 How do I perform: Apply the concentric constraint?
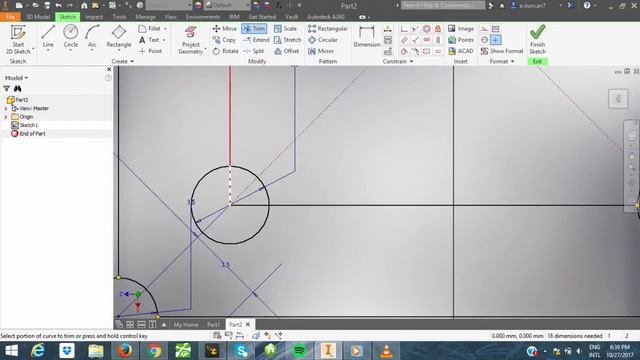tap(427, 29)
